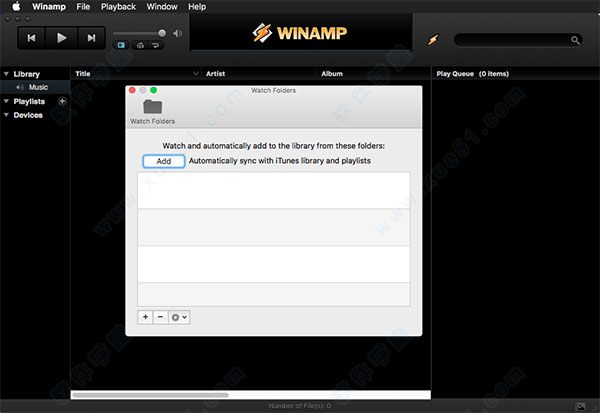The width and height of the screenshot is (600, 413).
Task: Click Devices heading in sidebar
Action: tap(28, 115)
